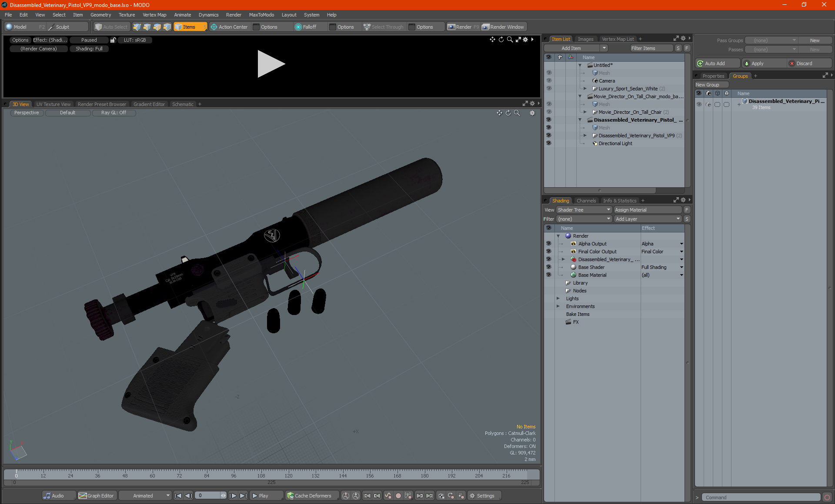Viewport: 835px width, 504px height.
Task: Collapse the Render shader tree node
Action: tap(558, 236)
